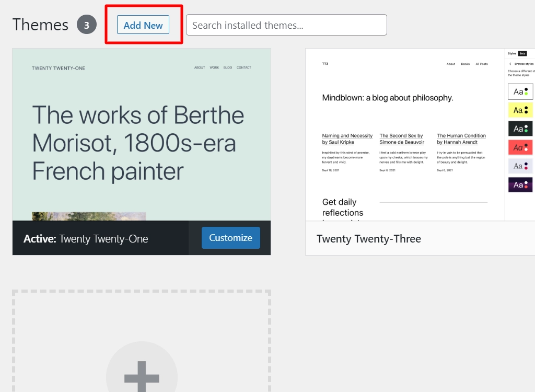Viewport: 535px width, 392px height.
Task: Click the Themes page heading
Action: (40, 25)
